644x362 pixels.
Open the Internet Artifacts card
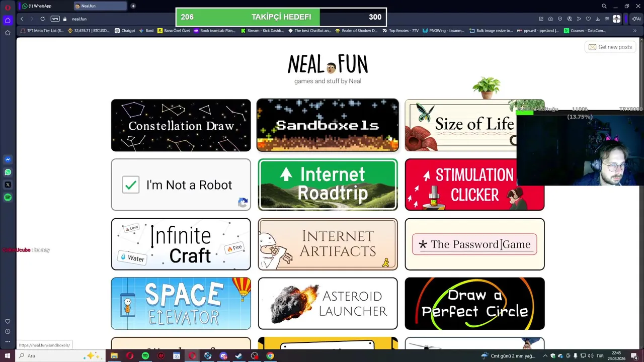point(328,244)
